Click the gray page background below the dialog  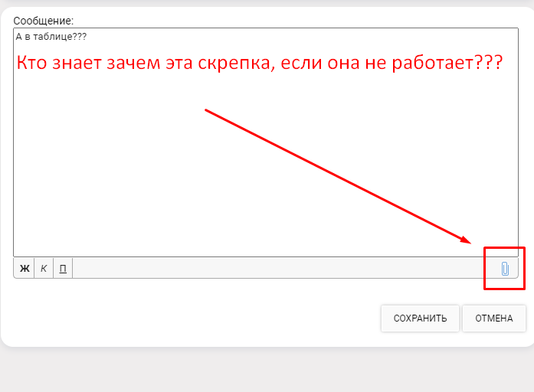click(x=267, y=371)
